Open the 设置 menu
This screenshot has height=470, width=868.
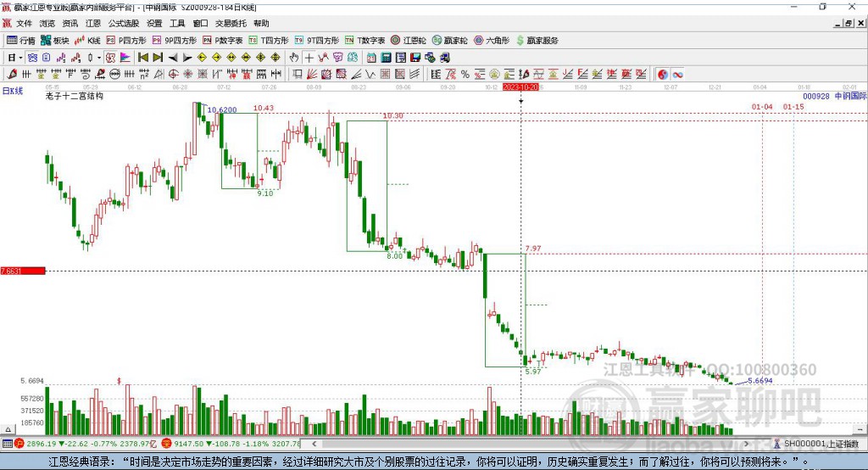(x=154, y=23)
